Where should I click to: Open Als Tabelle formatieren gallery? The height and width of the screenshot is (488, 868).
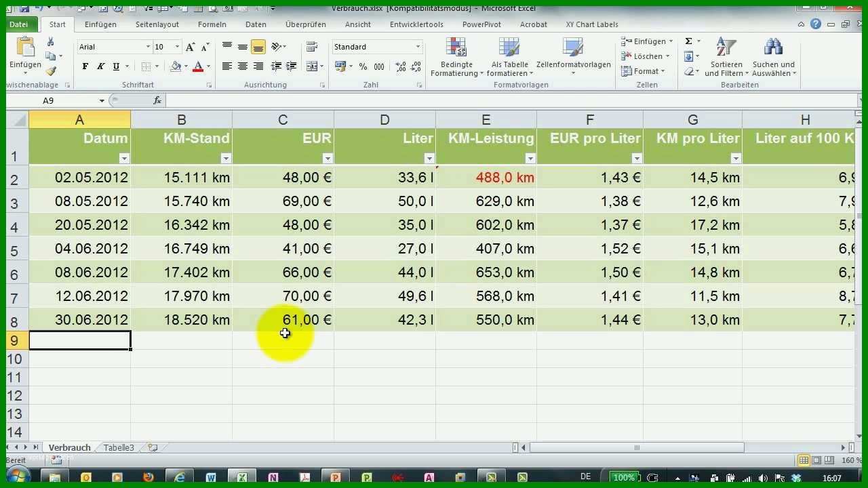click(x=509, y=57)
